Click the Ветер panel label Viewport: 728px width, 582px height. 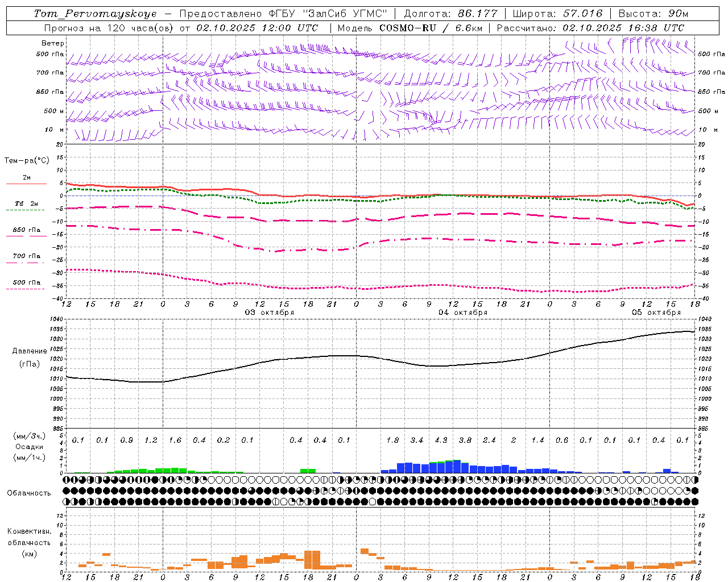pos(53,43)
